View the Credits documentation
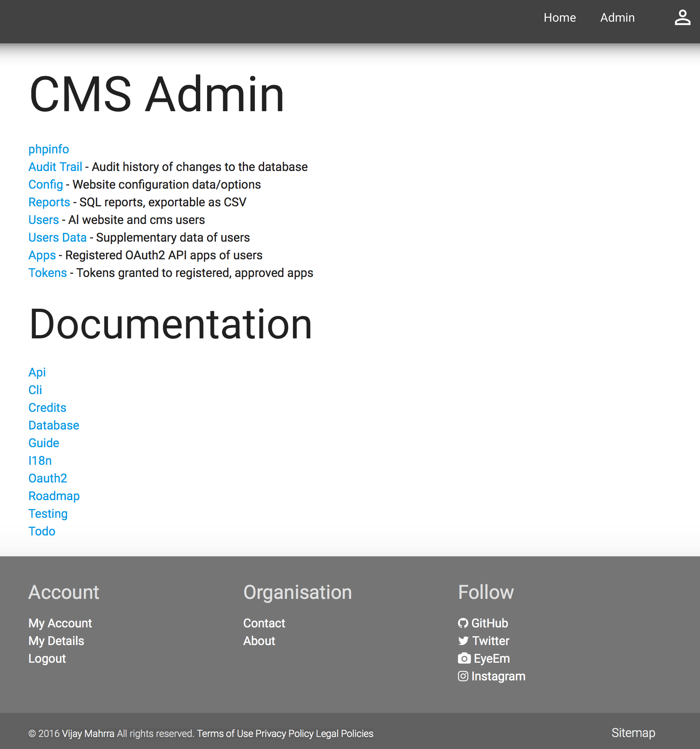The width and height of the screenshot is (700, 749). (47, 407)
